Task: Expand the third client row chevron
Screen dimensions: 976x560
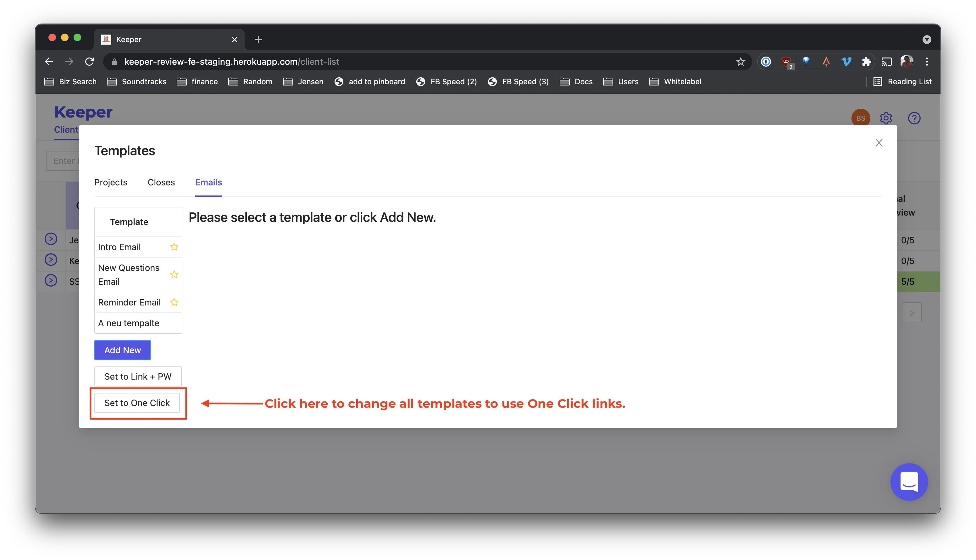Action: tap(51, 280)
